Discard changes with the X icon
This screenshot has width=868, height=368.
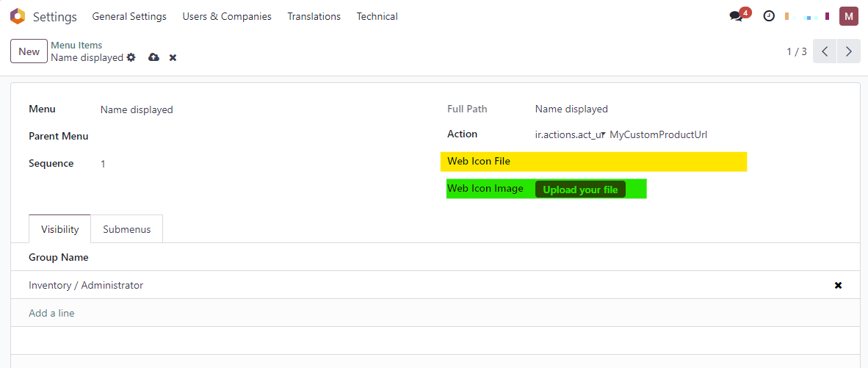(173, 57)
